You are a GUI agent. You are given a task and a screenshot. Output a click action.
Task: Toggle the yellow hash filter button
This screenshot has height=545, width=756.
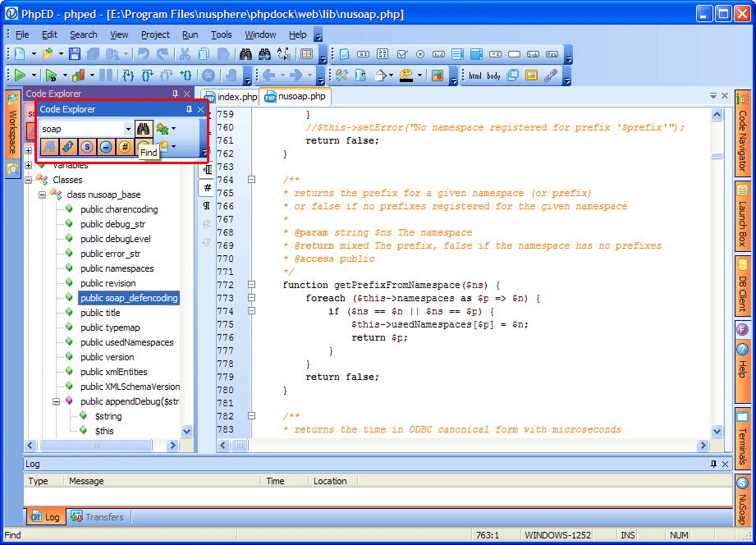tap(125, 147)
